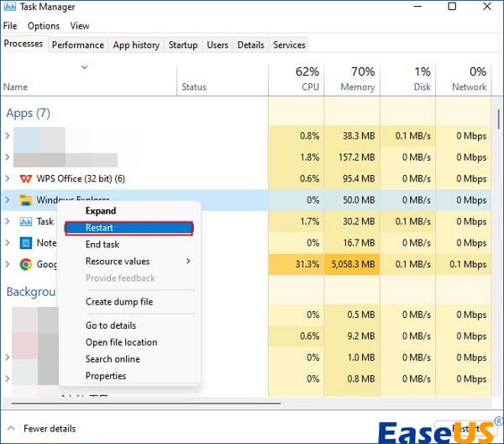Click the Task Manager title bar icon
This screenshot has width=504, height=444.
9,6
